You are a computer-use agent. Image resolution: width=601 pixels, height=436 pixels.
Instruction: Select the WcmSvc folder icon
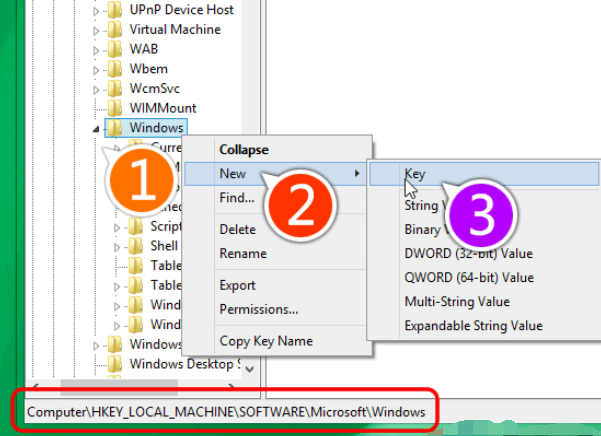(x=114, y=89)
